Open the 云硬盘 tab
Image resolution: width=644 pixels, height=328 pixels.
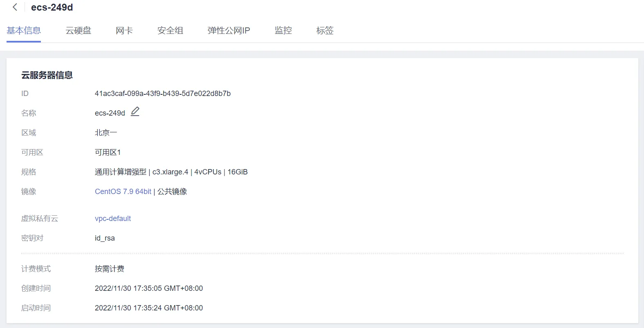78,31
